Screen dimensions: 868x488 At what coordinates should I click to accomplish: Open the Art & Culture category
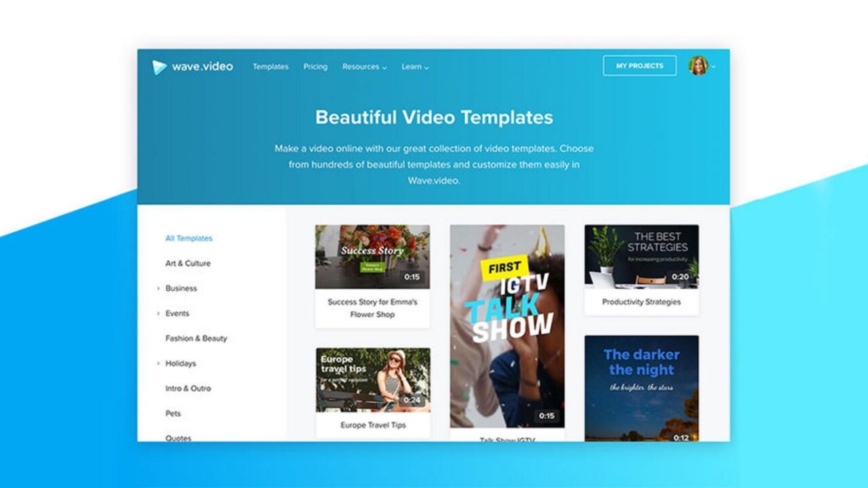click(x=188, y=264)
